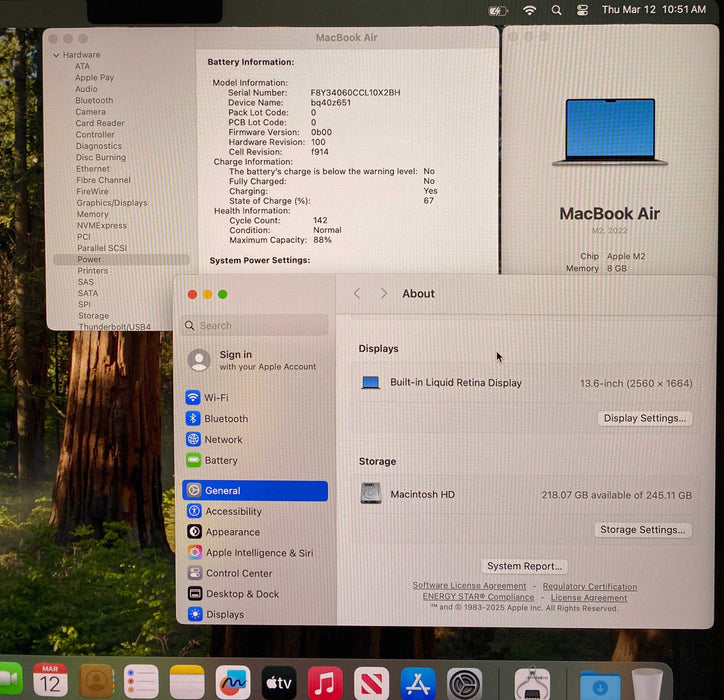Screen dimensions: 724x700
Task: Select NVMExpress in System Information sidebar
Action: (102, 225)
